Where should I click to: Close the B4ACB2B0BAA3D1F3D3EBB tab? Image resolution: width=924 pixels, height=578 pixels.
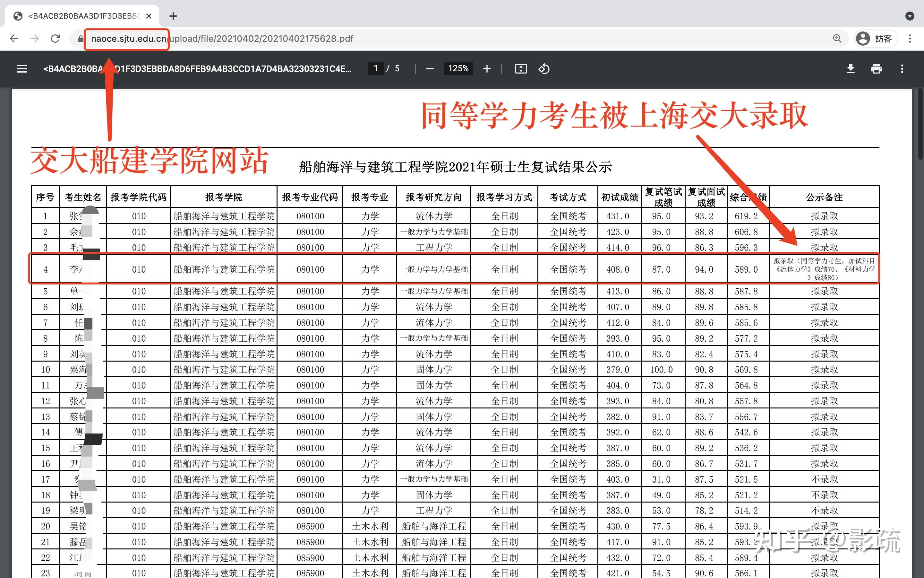(x=149, y=16)
